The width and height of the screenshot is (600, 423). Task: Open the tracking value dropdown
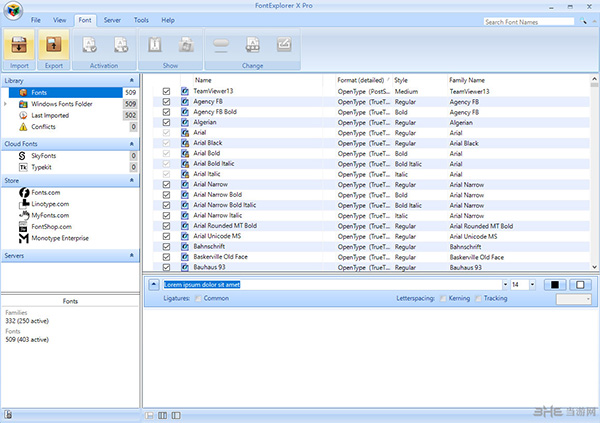574,299
